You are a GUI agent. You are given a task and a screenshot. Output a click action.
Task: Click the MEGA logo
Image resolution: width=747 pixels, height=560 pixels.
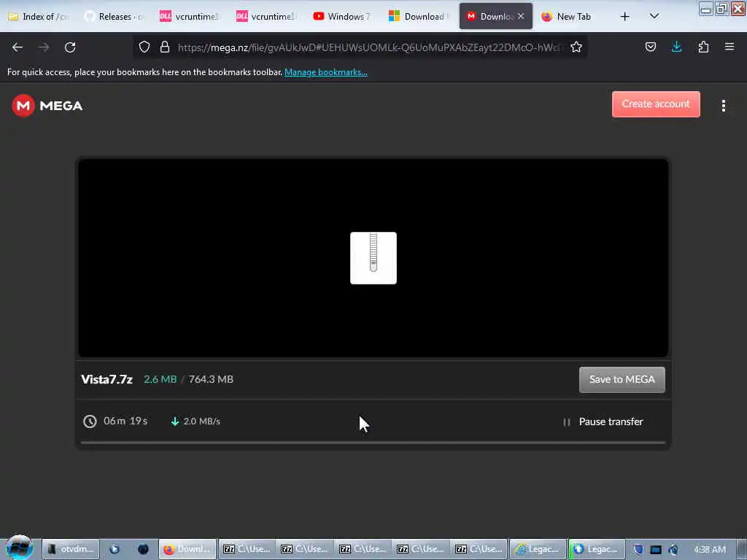coord(47,106)
